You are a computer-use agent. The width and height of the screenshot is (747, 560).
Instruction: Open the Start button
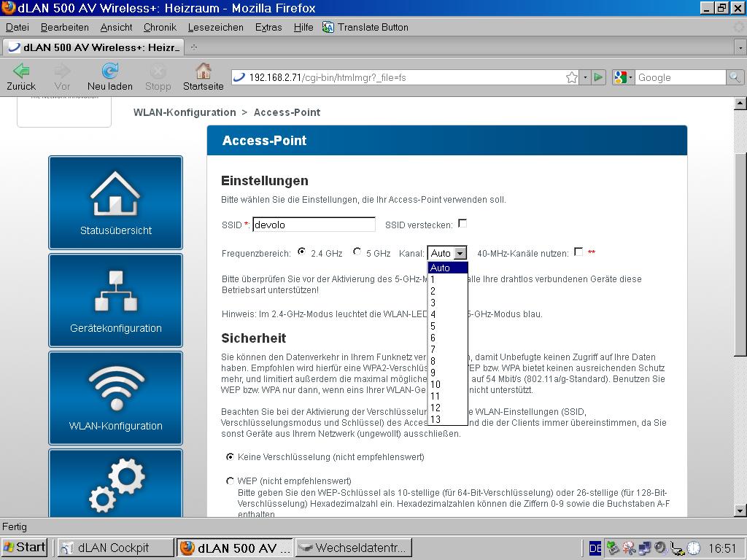tap(24, 548)
